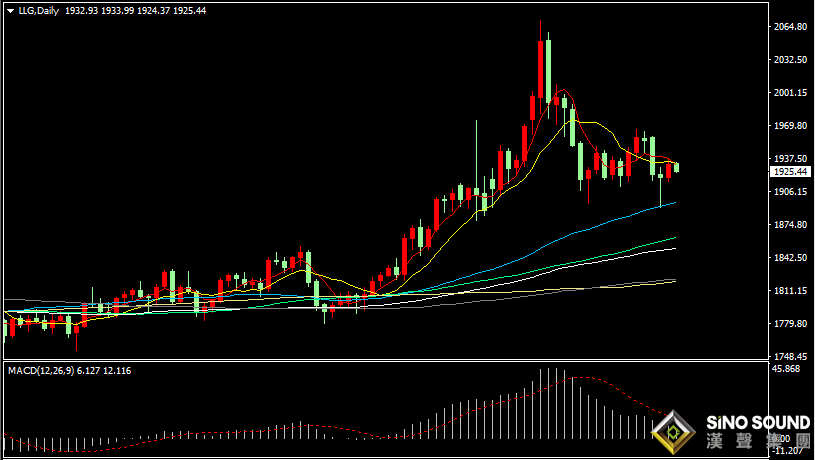Click the 1748.45 price axis label

tap(791, 357)
